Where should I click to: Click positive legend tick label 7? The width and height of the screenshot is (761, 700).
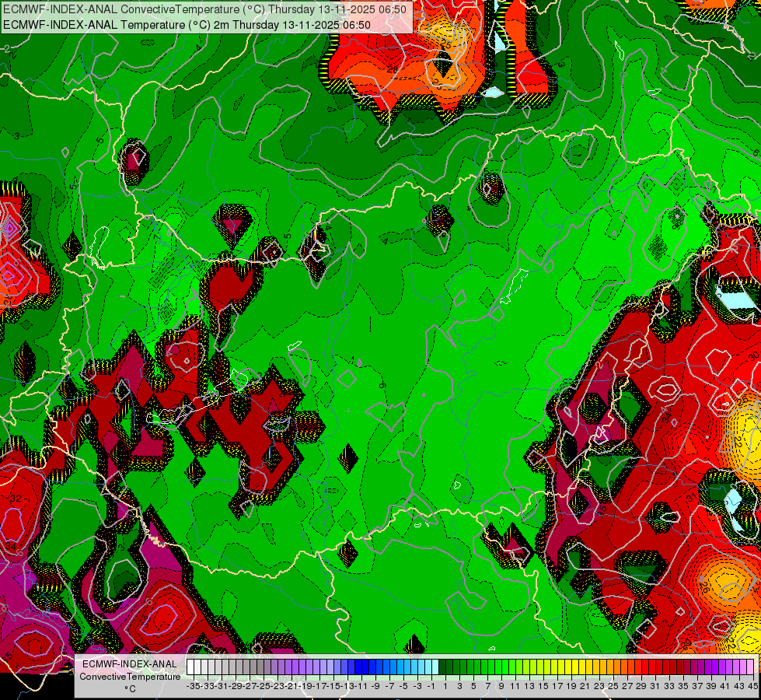point(487,686)
